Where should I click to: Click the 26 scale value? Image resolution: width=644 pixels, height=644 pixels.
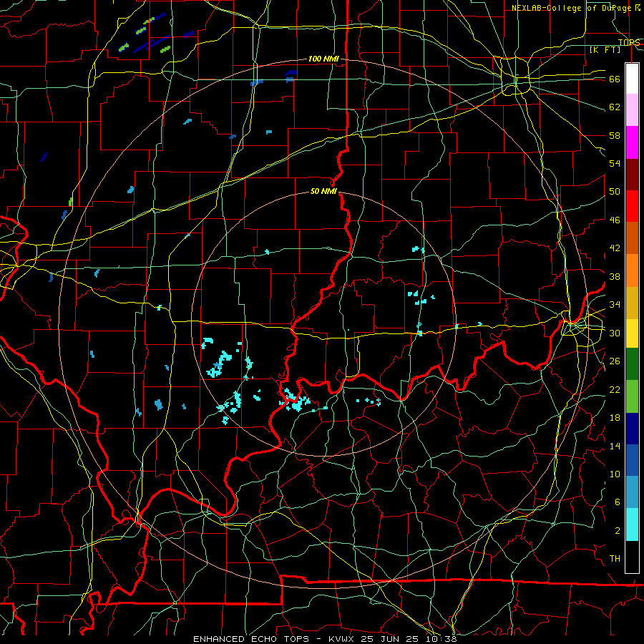(615, 361)
